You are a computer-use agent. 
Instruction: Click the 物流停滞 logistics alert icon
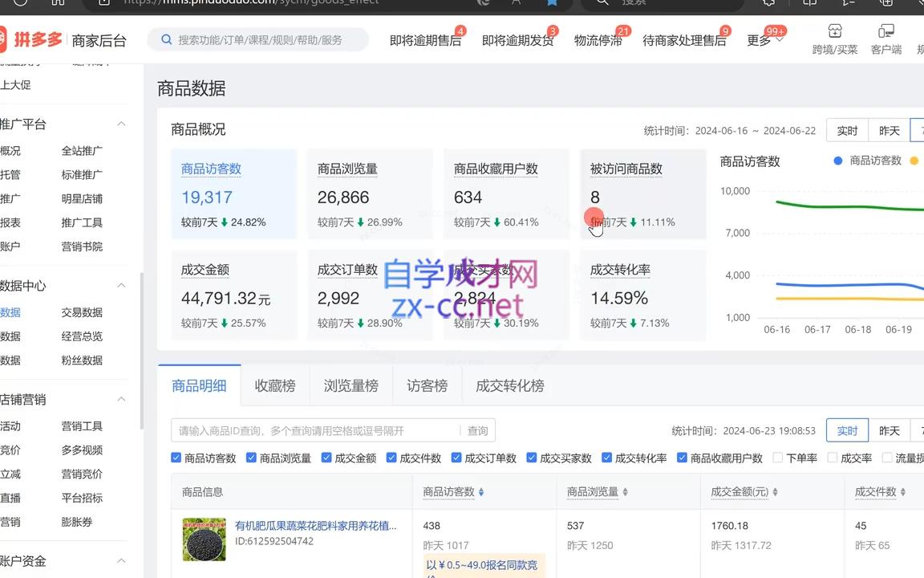(x=597, y=39)
